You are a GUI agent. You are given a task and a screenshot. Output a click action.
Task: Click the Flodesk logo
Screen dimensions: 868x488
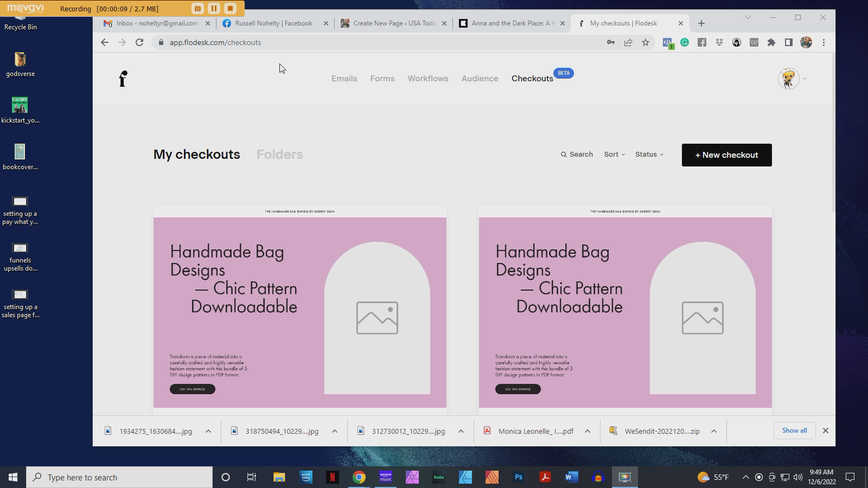tap(123, 78)
